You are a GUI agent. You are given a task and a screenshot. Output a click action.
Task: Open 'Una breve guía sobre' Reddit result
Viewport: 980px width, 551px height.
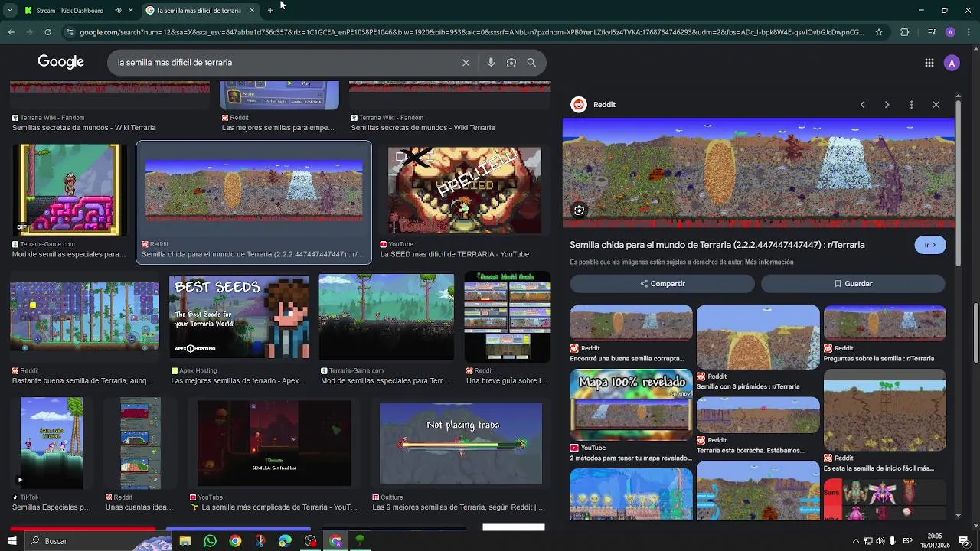[507, 317]
